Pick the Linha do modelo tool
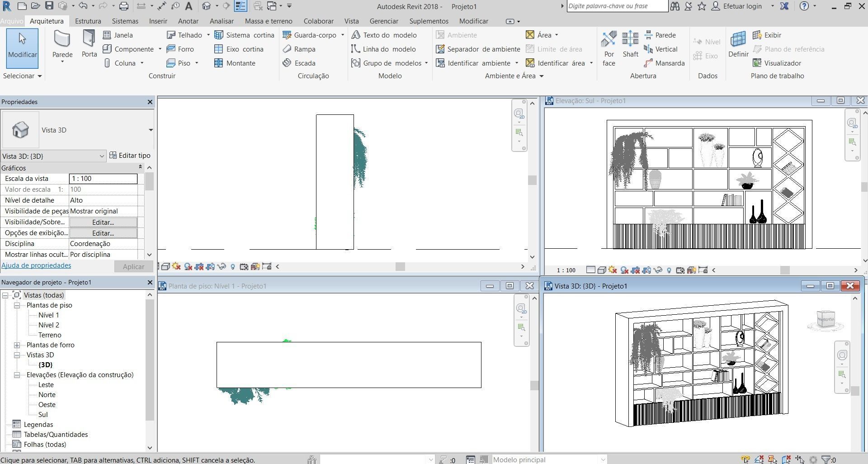Image resolution: width=868 pixels, height=464 pixels. click(x=383, y=49)
